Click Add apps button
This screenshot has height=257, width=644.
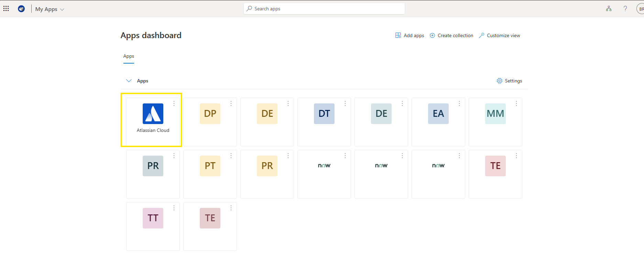pyautogui.click(x=410, y=35)
